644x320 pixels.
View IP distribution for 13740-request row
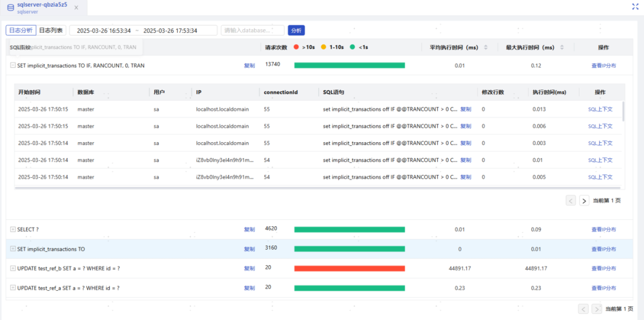(x=603, y=66)
